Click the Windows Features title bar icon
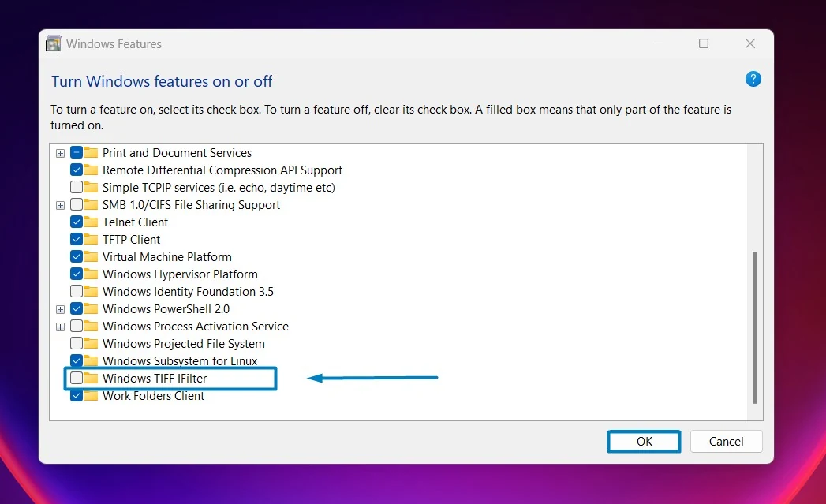Screen dimensions: 826x504 pyautogui.click(x=53, y=43)
